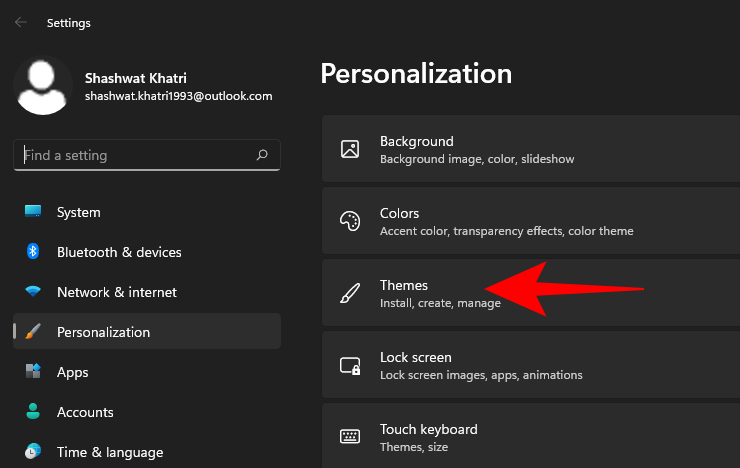The image size is (740, 468).
Task: Click the Themes paintbrush icon
Action: pos(350,293)
